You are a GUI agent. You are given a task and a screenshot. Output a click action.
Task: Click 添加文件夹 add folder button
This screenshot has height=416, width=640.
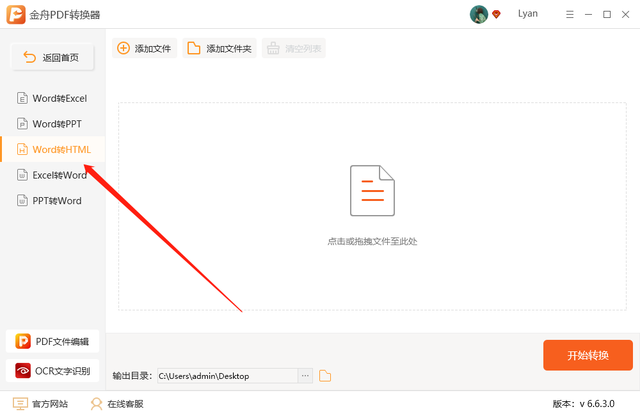219,48
